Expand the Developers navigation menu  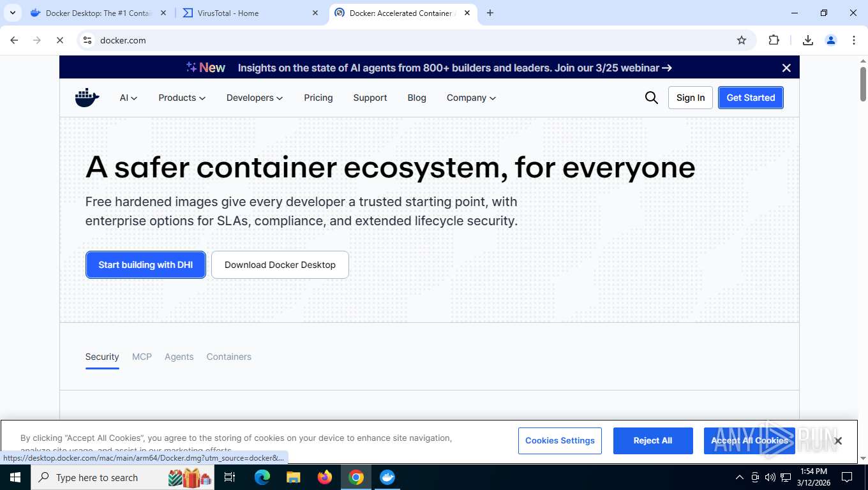point(255,98)
